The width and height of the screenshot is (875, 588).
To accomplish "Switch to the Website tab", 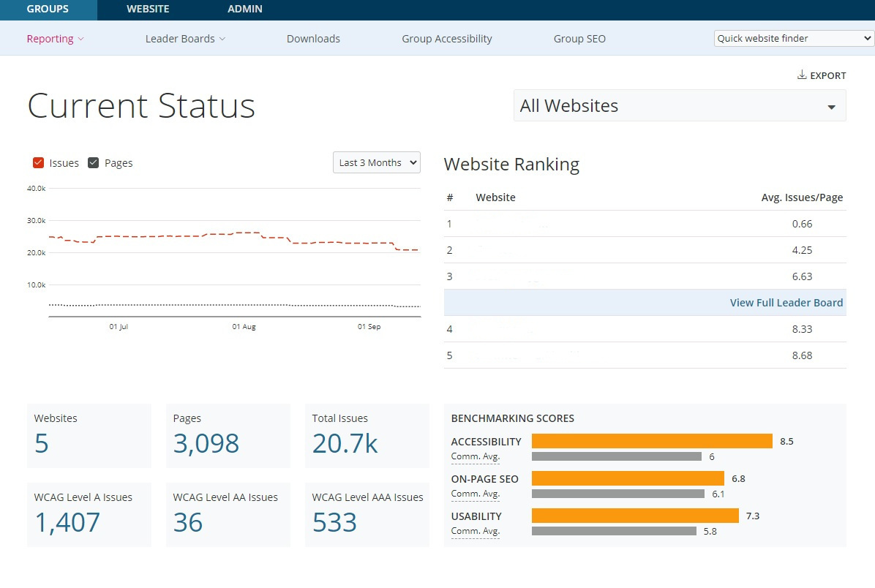I will 148,10.
